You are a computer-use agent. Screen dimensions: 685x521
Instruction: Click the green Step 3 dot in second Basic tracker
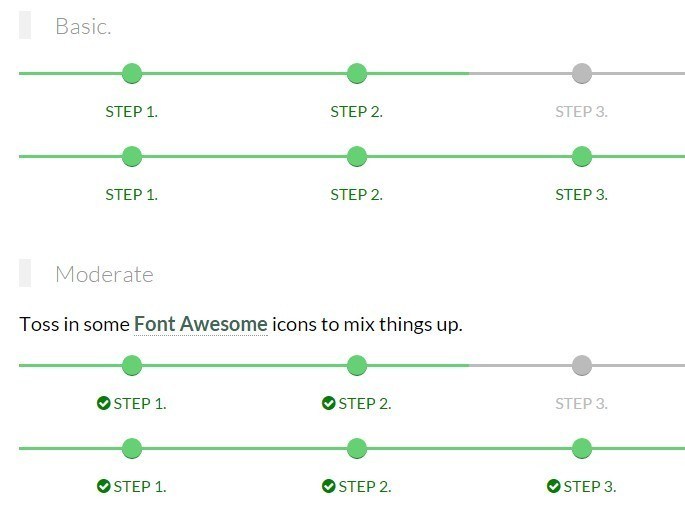[x=582, y=156]
